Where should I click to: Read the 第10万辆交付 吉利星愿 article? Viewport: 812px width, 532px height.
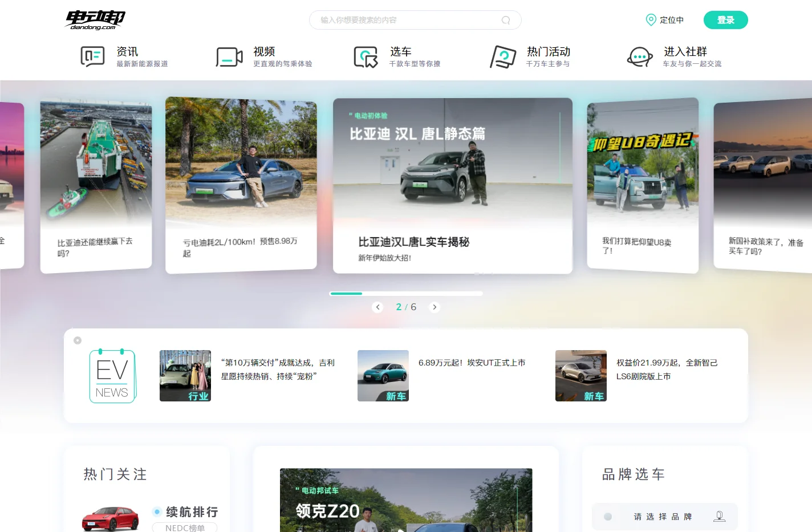click(278, 369)
